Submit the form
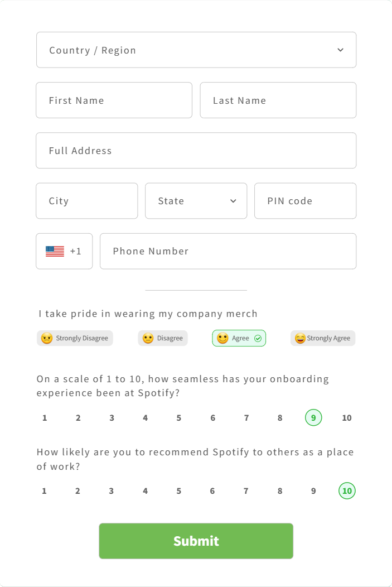This screenshot has width=392, height=587. (x=196, y=541)
